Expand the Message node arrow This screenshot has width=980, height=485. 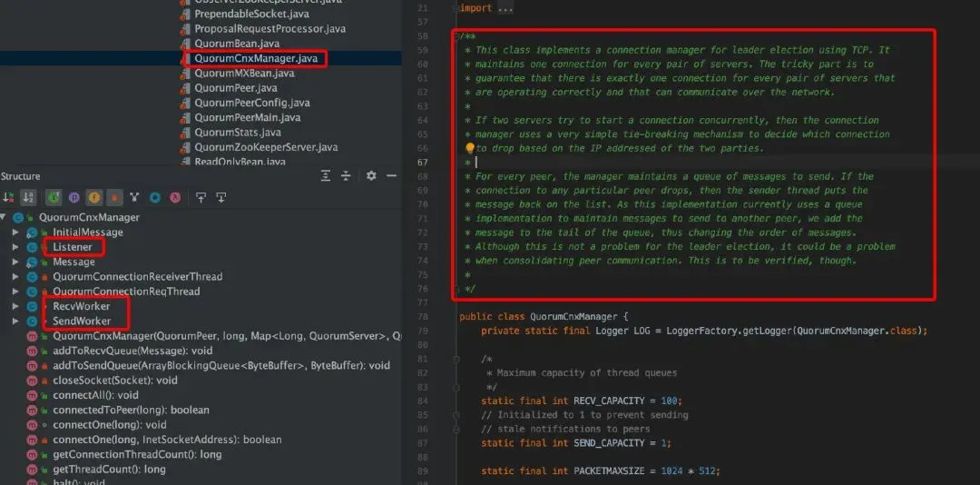pos(15,262)
